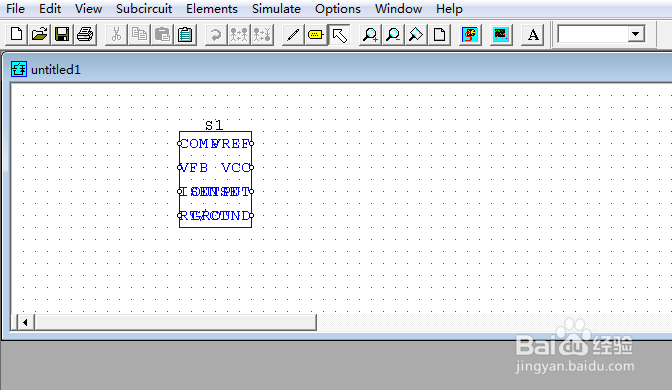Screen dimensions: 672x390
Task: Click the New file icon
Action: coord(16,34)
